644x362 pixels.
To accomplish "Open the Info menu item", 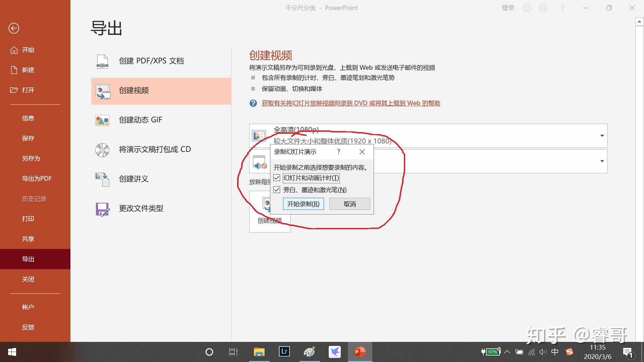I will (28, 118).
